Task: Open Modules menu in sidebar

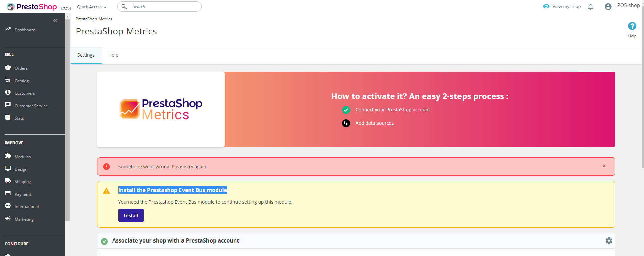Action: click(x=23, y=157)
